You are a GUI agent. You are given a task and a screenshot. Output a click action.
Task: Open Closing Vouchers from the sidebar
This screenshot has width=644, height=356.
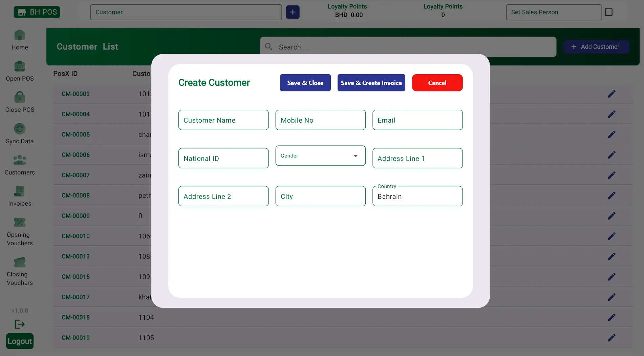pos(20,262)
